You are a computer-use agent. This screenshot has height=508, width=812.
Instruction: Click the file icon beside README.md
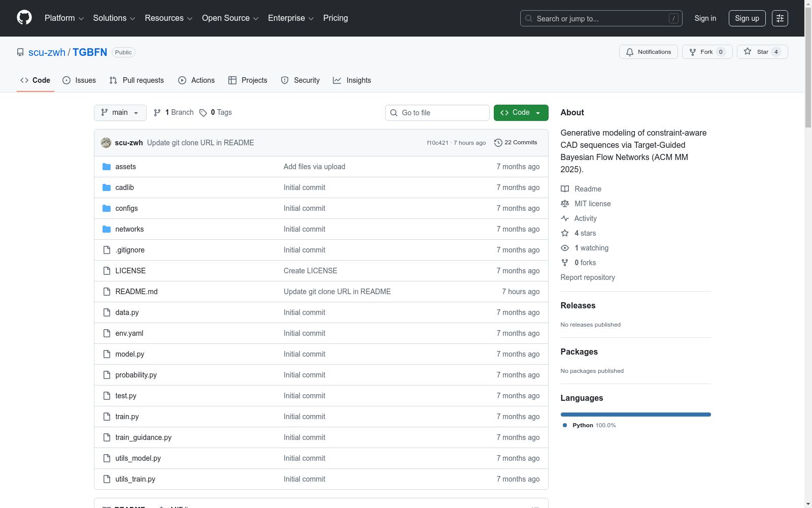(x=107, y=292)
